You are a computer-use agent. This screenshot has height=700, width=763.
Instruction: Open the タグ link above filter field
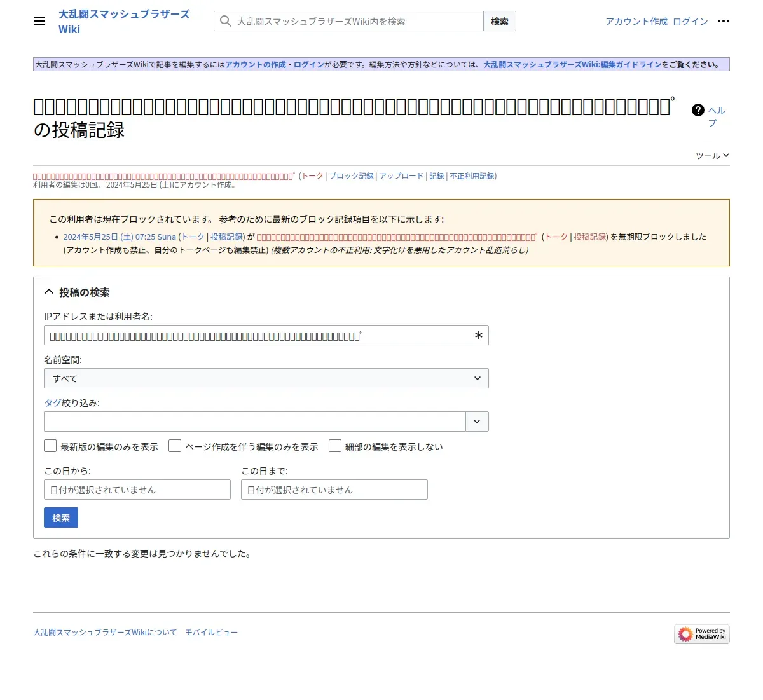53,402
